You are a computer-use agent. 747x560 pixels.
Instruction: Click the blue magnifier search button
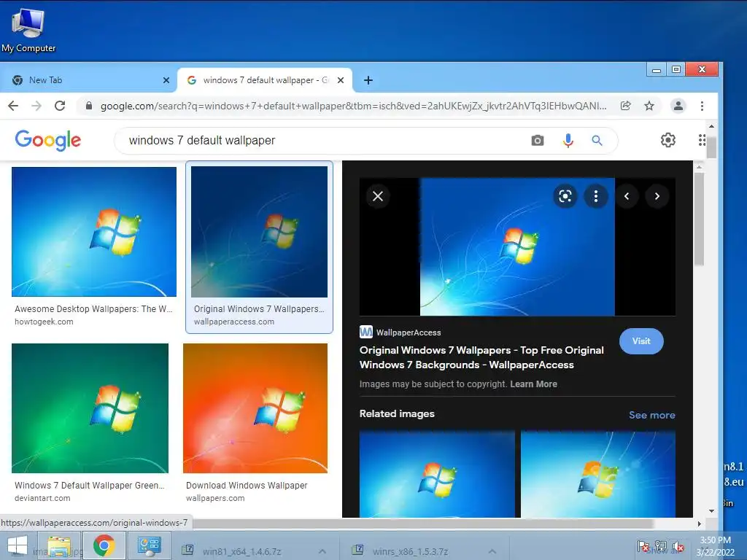tap(597, 141)
